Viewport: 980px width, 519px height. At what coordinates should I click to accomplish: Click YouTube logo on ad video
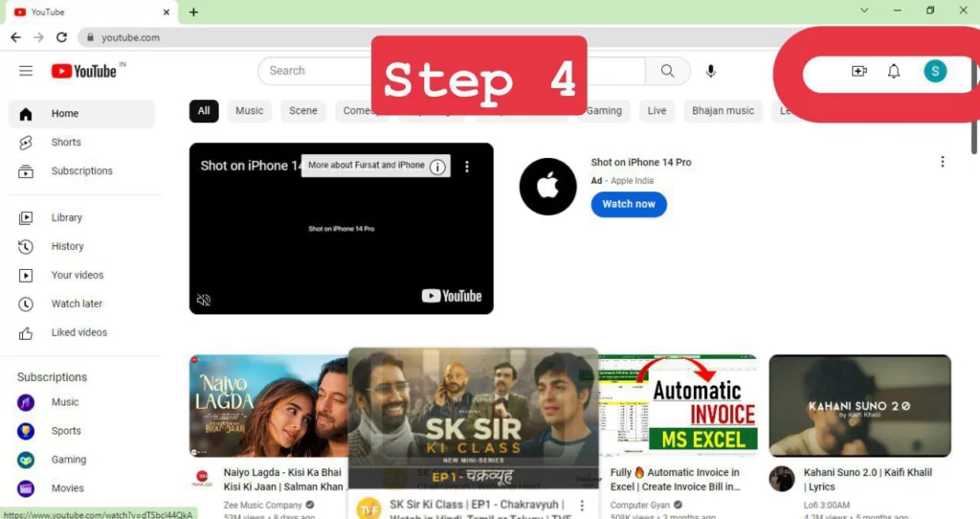click(x=452, y=296)
